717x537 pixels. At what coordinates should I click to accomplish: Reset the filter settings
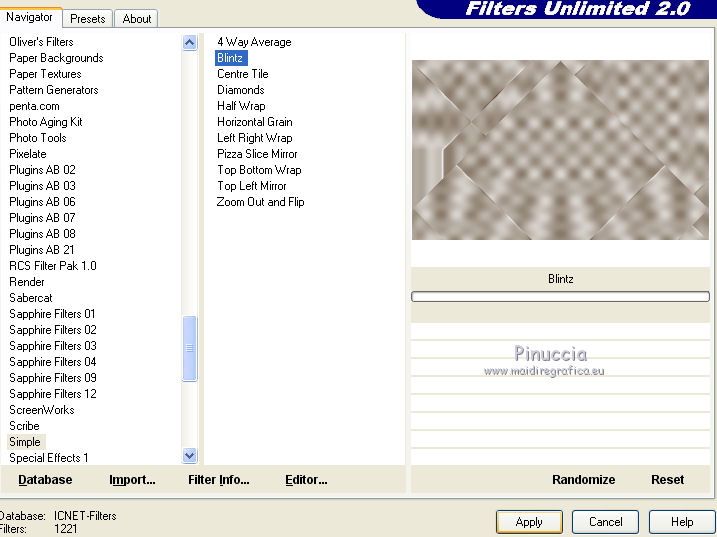(667, 479)
